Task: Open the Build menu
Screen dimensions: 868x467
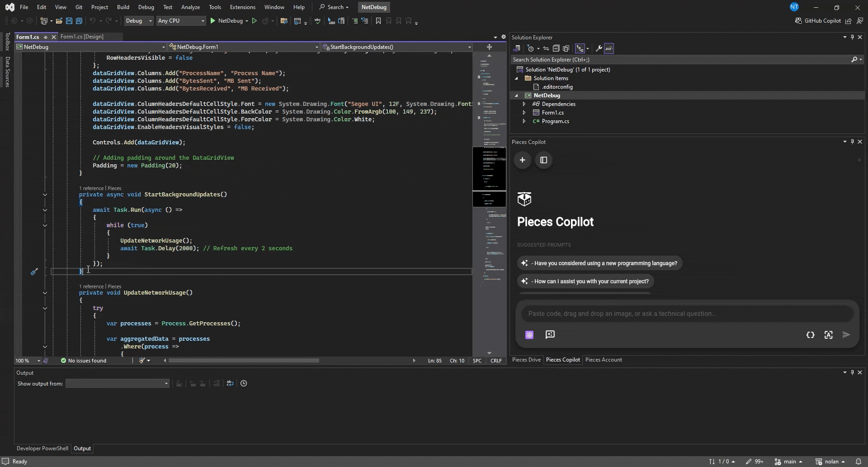Action: click(123, 7)
